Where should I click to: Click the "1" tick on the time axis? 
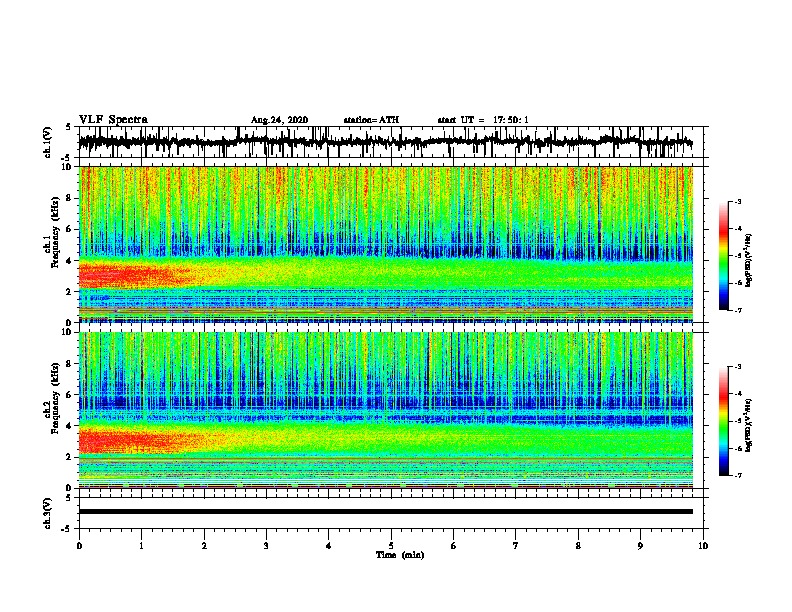(141, 546)
